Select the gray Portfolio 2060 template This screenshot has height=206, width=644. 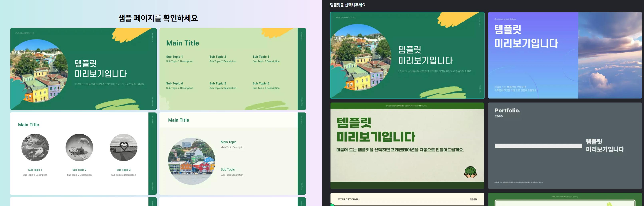click(565, 146)
